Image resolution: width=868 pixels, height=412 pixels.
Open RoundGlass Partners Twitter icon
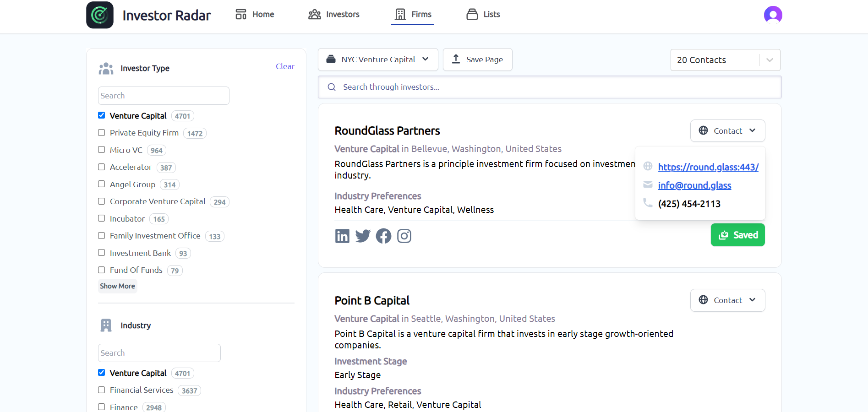click(363, 236)
